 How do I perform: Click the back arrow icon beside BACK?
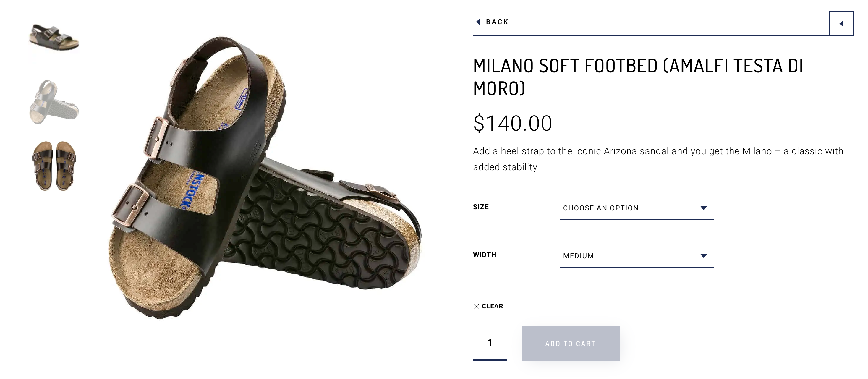478,22
